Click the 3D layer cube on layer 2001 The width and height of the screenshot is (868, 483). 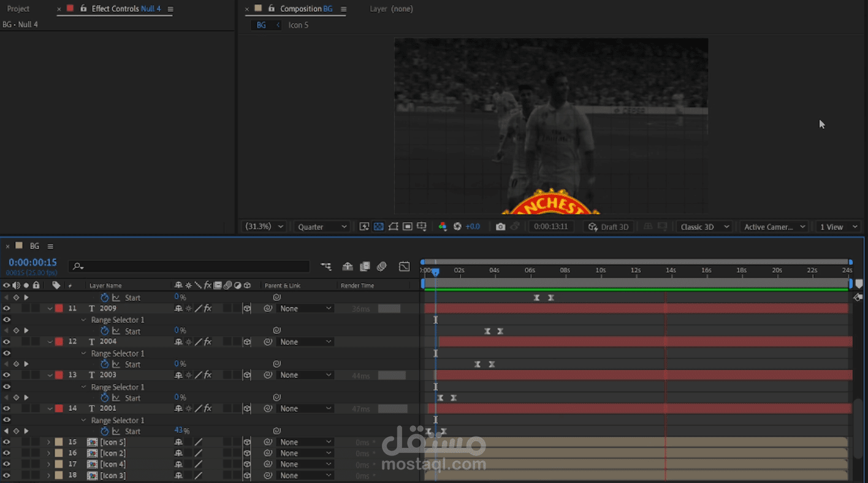pos(247,409)
